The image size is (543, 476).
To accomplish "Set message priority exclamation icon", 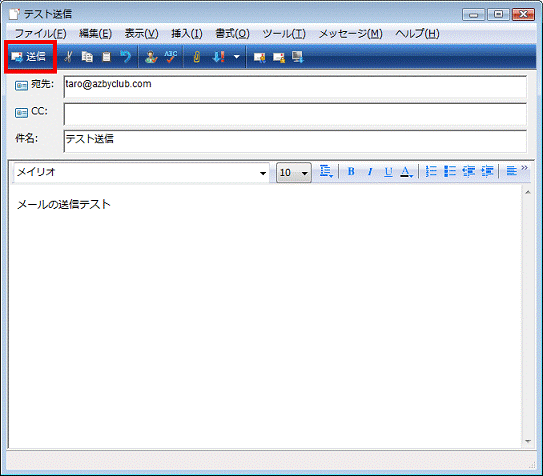I will pos(219,57).
